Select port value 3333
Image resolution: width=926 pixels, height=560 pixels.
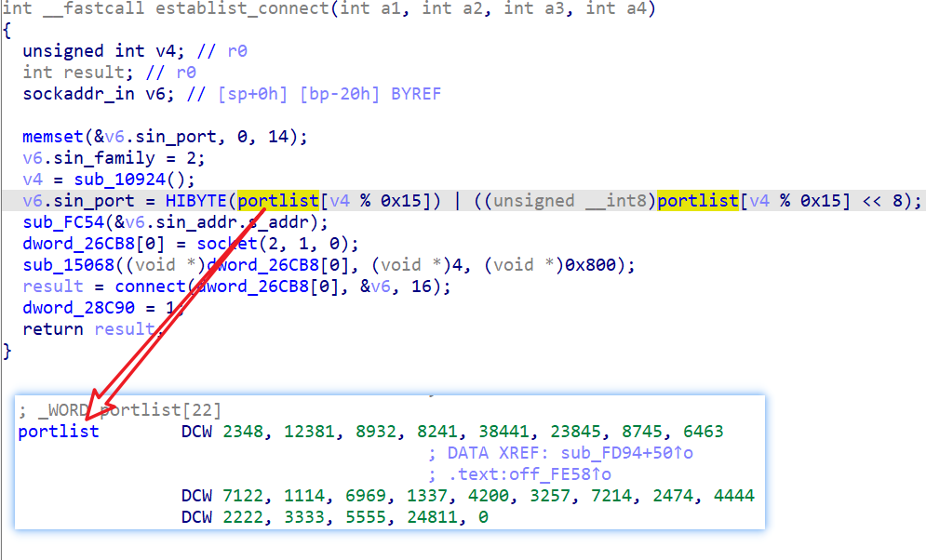click(x=304, y=517)
